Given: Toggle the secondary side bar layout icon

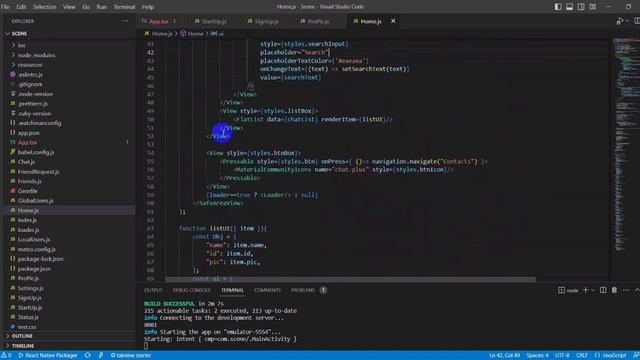Looking at the screenshot, I should point(581,7).
